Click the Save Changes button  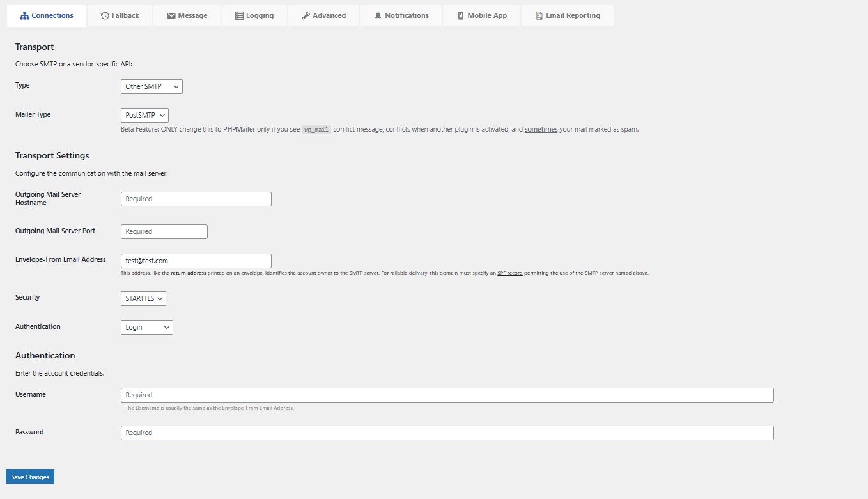tap(29, 476)
